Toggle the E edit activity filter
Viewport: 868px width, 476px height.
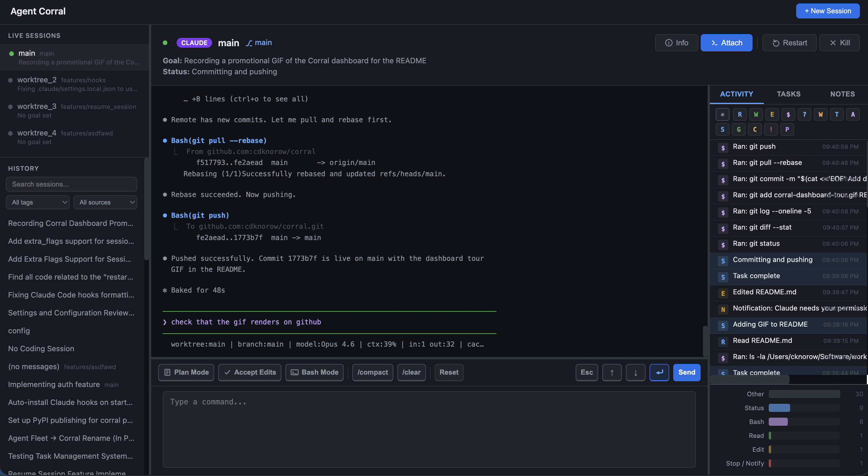pos(772,114)
